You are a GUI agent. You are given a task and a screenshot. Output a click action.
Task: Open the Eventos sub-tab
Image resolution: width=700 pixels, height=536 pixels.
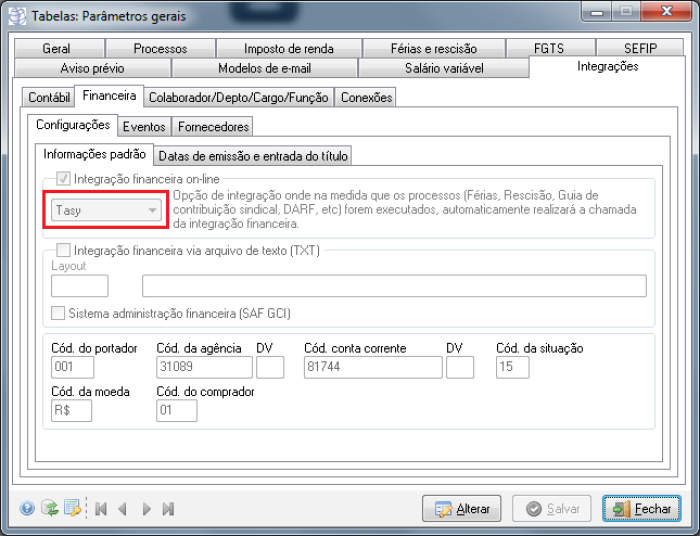tap(144, 127)
